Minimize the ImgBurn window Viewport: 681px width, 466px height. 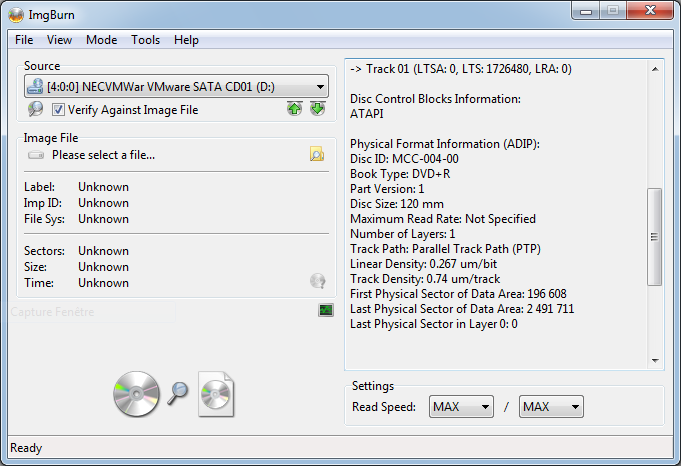[x=586, y=10]
